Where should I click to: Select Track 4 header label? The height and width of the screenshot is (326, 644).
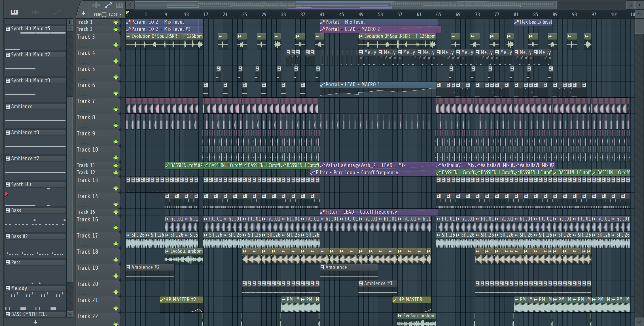[86, 53]
